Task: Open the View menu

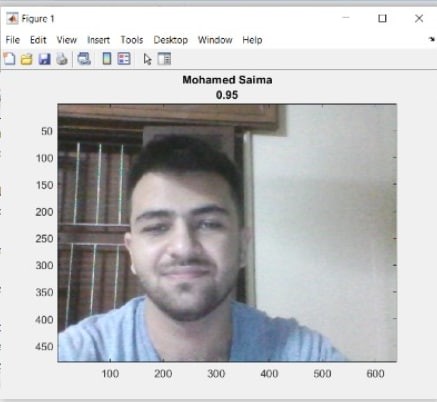Action: (x=67, y=40)
